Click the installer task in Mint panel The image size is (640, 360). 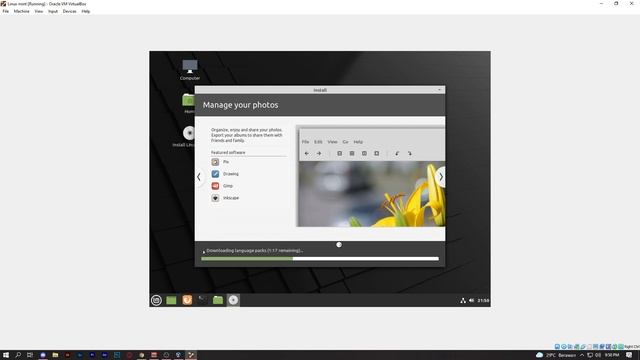coord(233,300)
